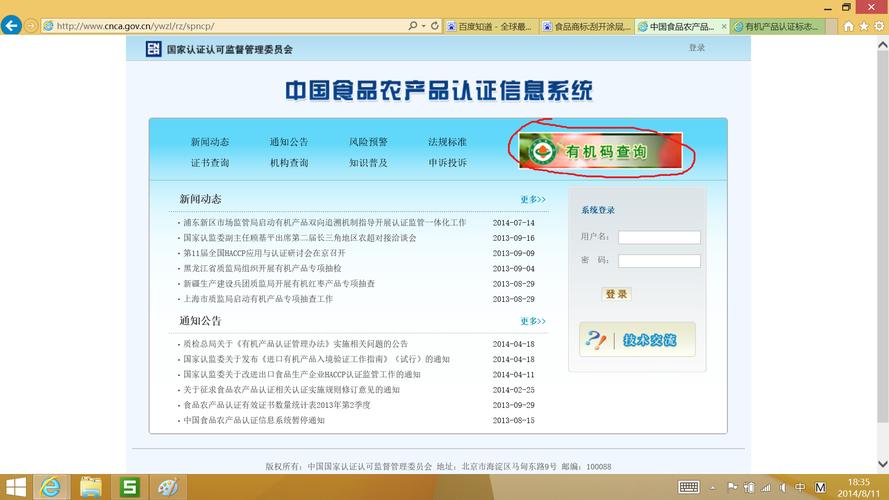Click the page scrollbar down arrow
This screenshot has height=500, width=889.
tap(883, 464)
